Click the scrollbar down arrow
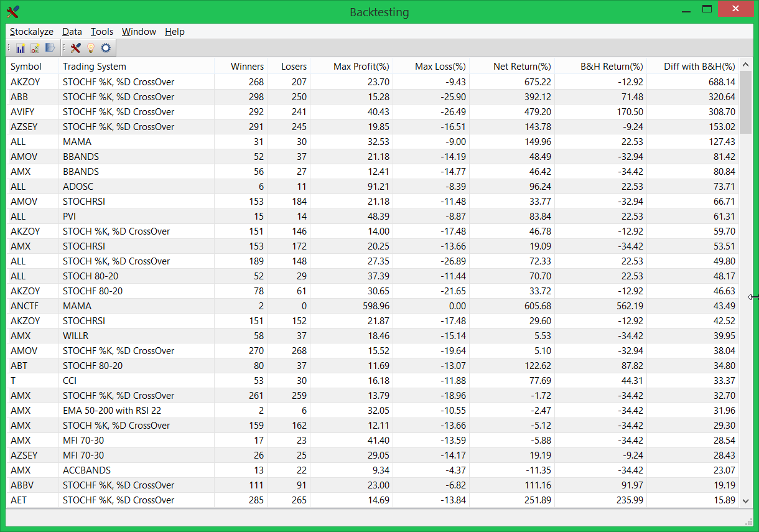The width and height of the screenshot is (759, 532). pos(745,500)
